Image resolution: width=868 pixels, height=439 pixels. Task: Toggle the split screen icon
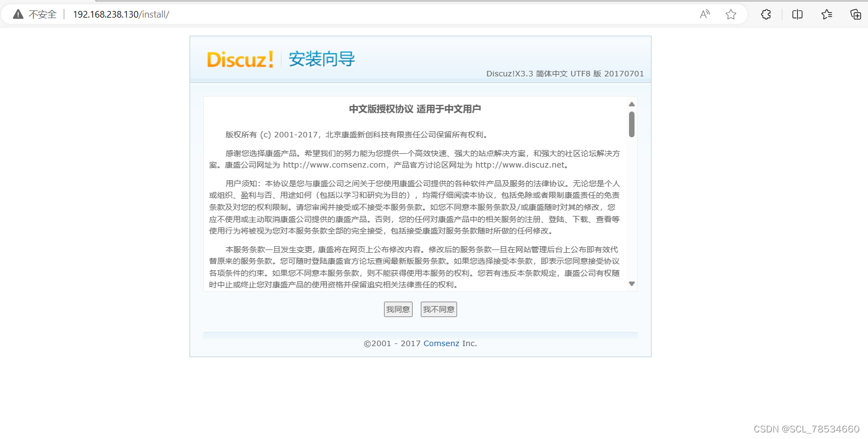point(797,14)
